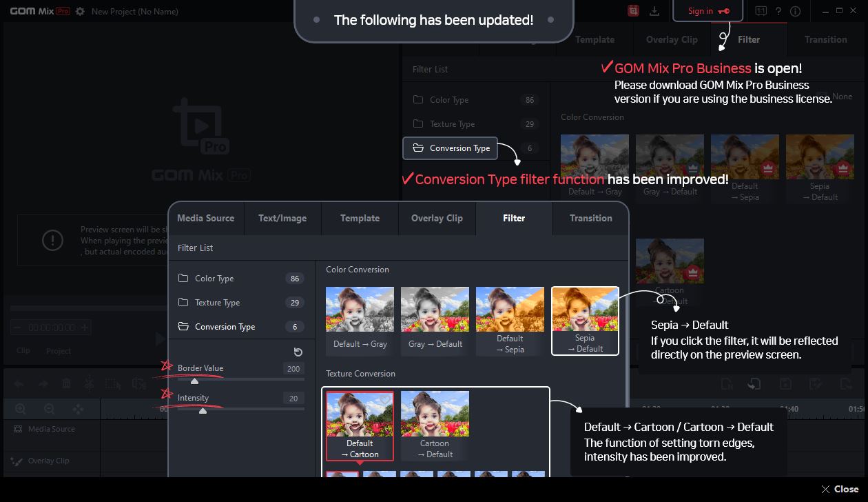Close the update notice with the Close button
This screenshot has height=502, width=868.
tap(840, 489)
